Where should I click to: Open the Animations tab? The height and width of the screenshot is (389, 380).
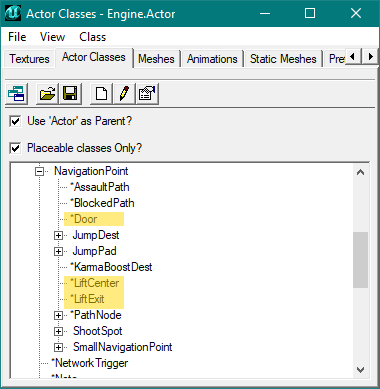tap(212, 59)
